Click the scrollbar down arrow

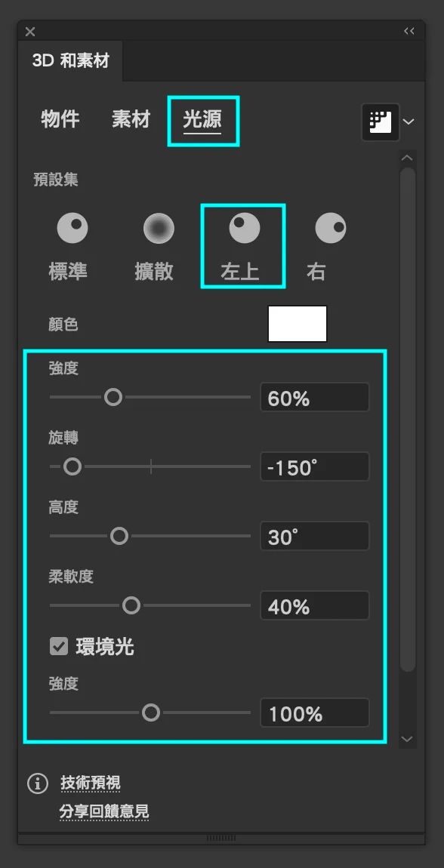408,739
